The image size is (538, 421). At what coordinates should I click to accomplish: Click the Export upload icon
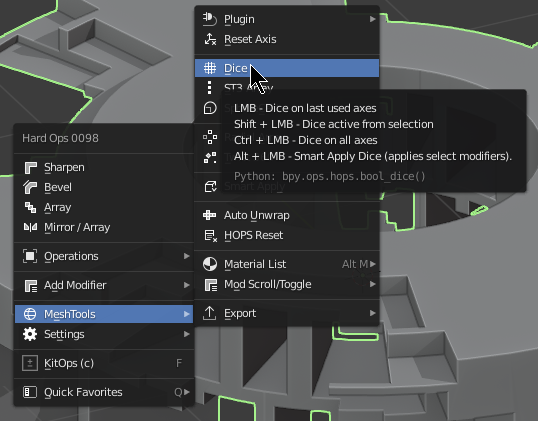[210, 313]
